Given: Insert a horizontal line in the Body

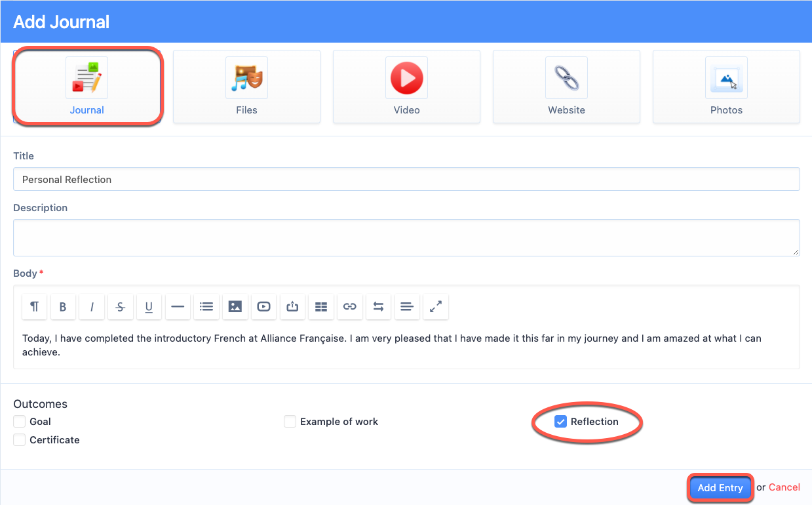Looking at the screenshot, I should pyautogui.click(x=178, y=306).
